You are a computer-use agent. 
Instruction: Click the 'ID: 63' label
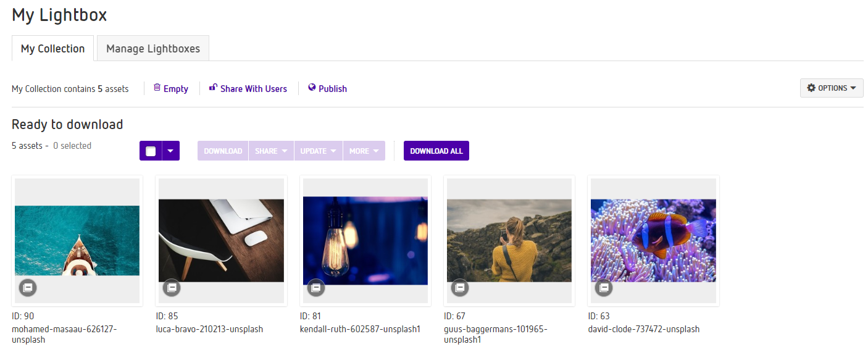599,316
